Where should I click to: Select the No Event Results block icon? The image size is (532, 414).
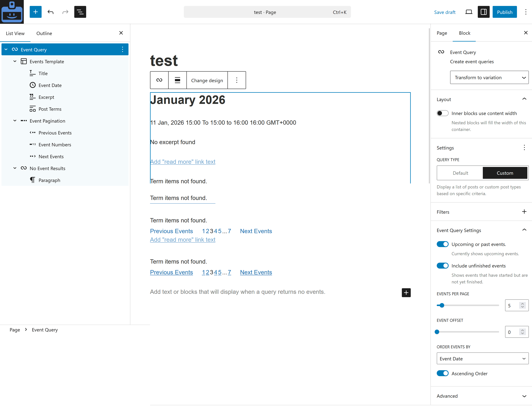(x=24, y=168)
